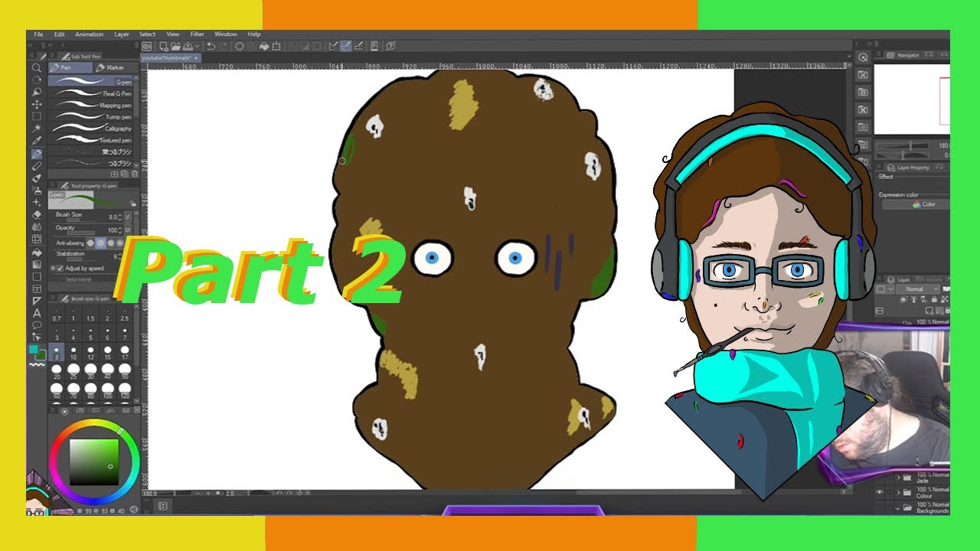980x551 pixels.
Task: Select the Auto select magic wand tool
Action: 37,129
